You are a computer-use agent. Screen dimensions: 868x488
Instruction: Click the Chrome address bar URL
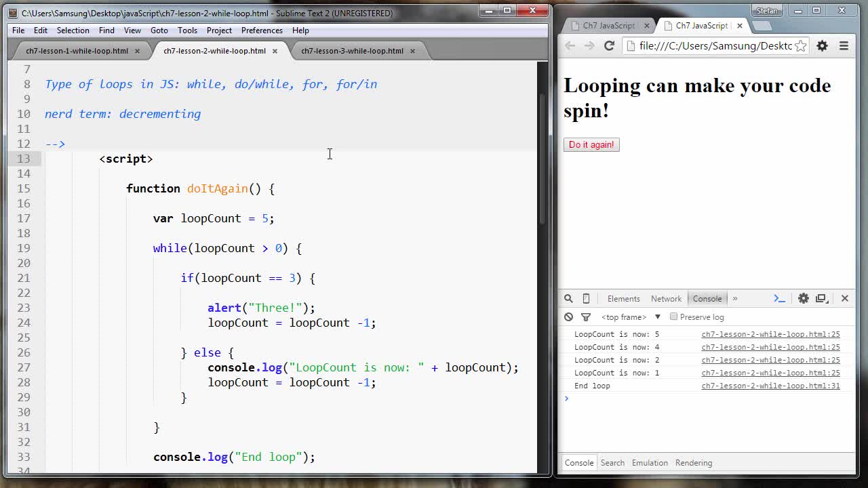pos(715,45)
